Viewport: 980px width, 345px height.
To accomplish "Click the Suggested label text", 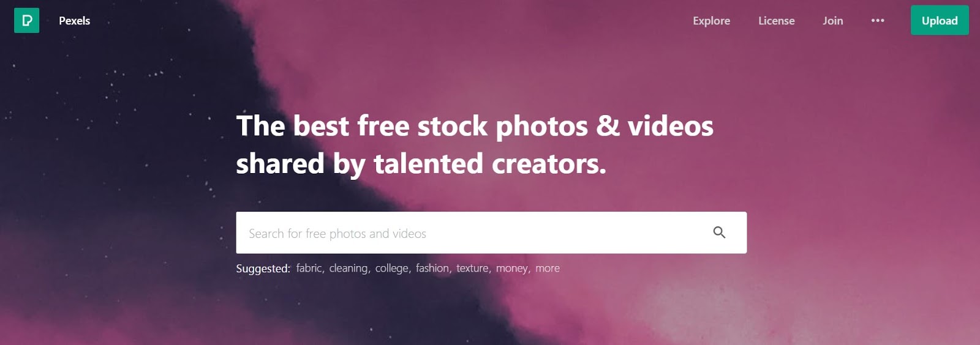I will (263, 269).
